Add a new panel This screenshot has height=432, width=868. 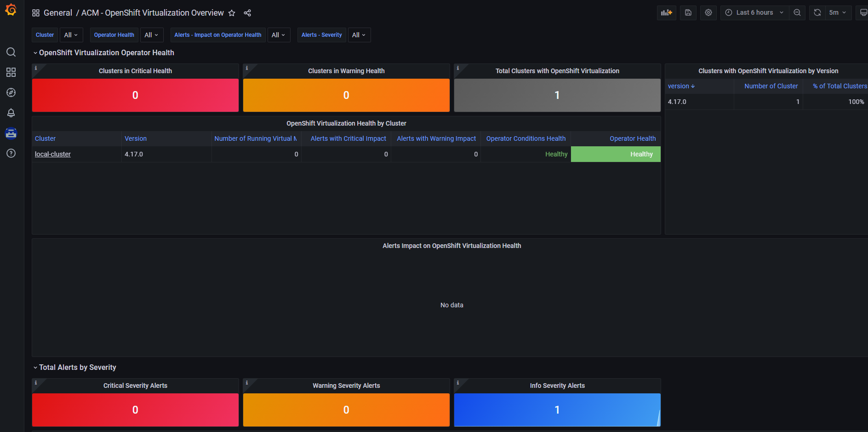pos(667,12)
